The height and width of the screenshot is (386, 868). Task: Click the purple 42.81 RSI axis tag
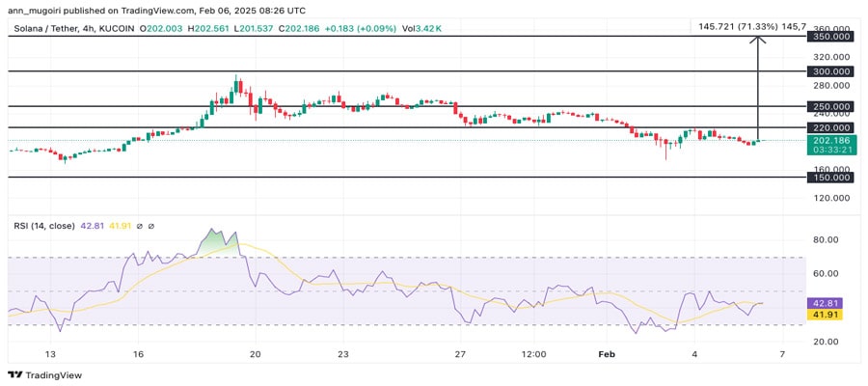[825, 303]
